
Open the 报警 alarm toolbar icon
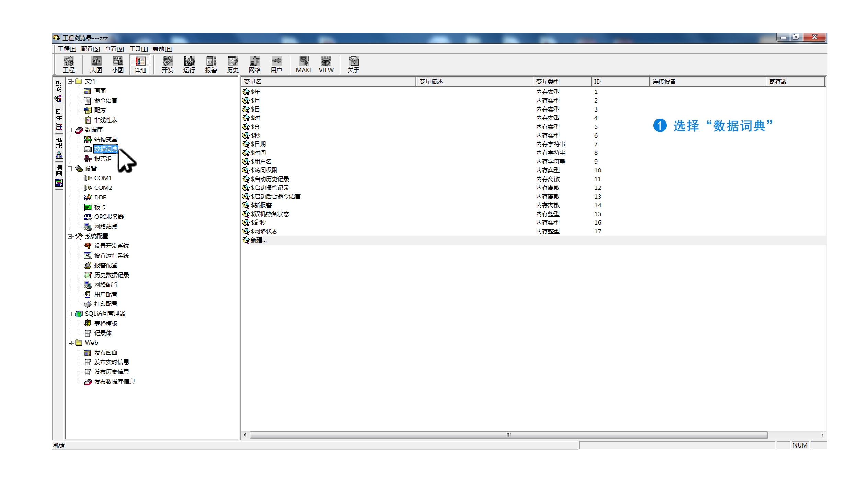coord(211,65)
